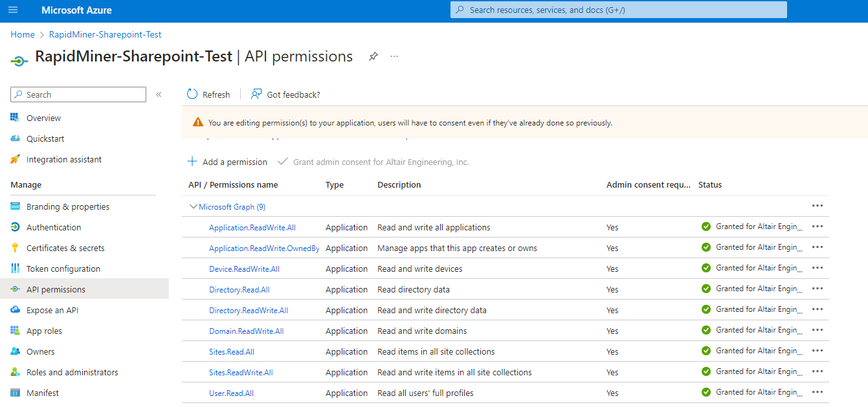The height and width of the screenshot is (407, 868).
Task: Open the context menu for Sites.Read.All row
Action: tap(817, 351)
